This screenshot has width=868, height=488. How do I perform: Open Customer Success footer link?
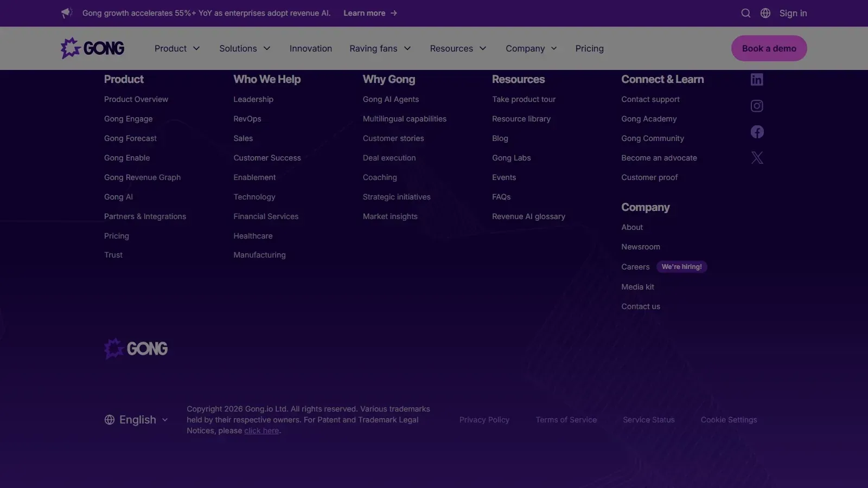267,158
